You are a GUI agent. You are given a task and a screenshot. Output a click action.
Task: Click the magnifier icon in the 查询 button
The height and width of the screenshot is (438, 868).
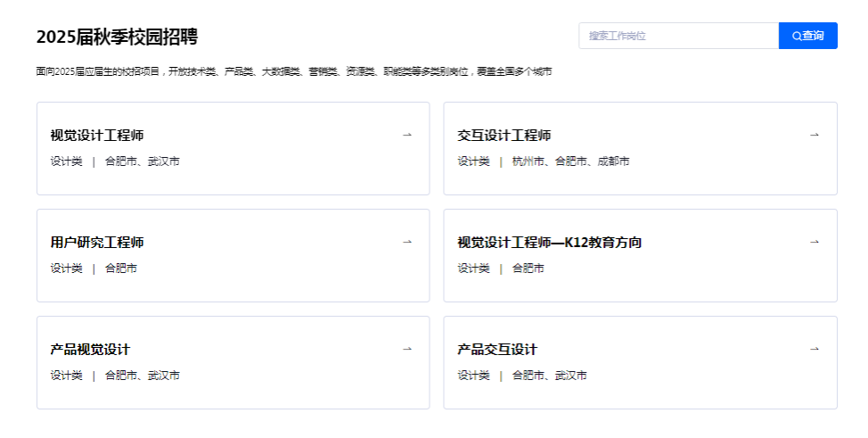pyautogui.click(x=797, y=36)
